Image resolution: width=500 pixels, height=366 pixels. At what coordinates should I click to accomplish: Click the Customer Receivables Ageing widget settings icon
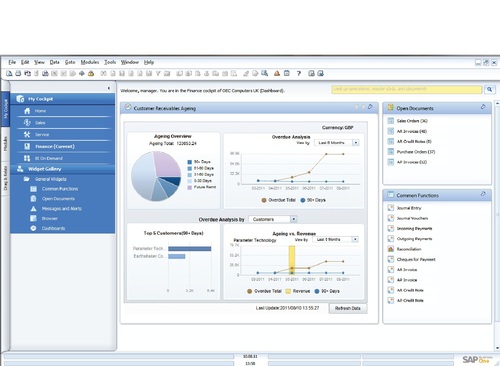pos(370,107)
